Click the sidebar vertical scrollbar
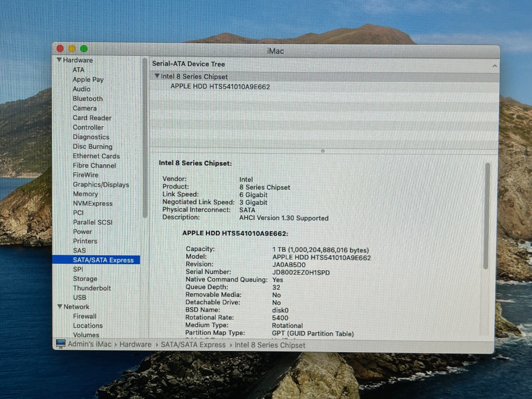Screen dimensions: 532x399 [x=145, y=138]
